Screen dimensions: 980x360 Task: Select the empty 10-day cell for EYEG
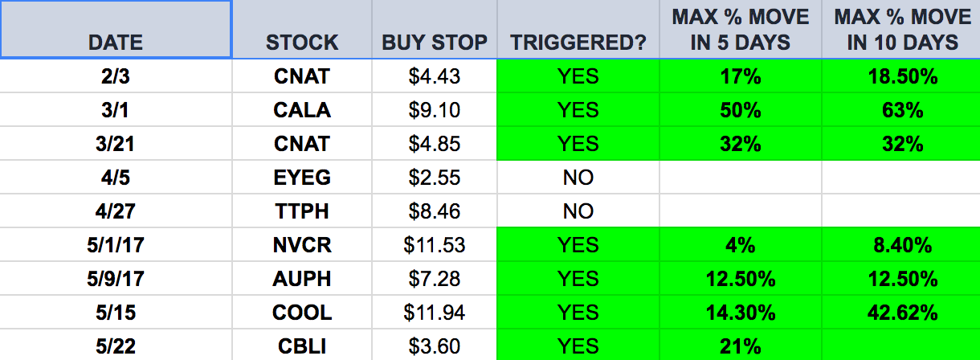[901, 177]
